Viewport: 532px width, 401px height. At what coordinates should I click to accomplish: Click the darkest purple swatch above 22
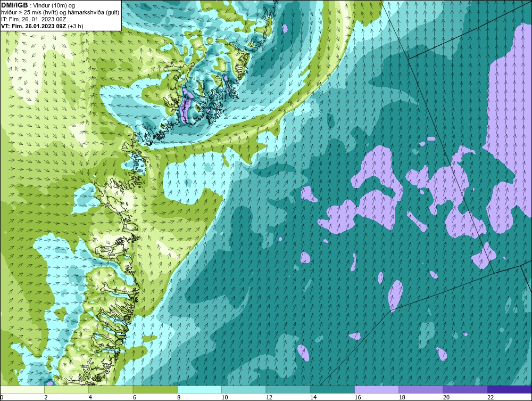(x=510, y=389)
